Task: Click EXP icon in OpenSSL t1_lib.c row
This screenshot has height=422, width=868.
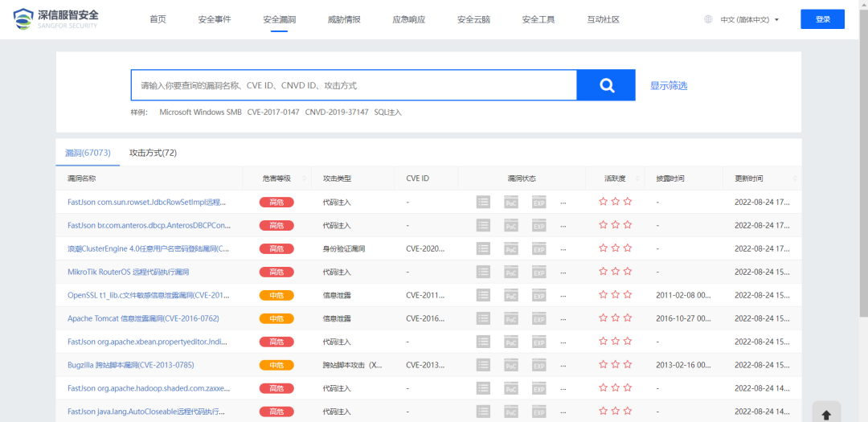Action: point(538,295)
